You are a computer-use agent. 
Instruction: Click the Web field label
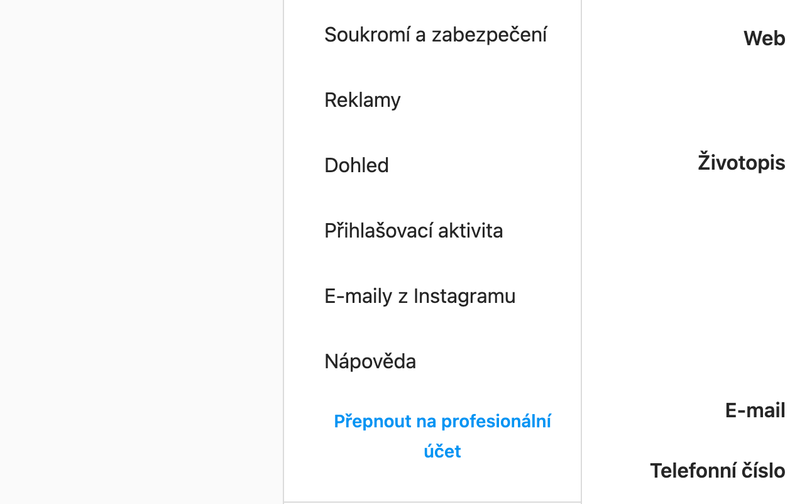point(764,38)
